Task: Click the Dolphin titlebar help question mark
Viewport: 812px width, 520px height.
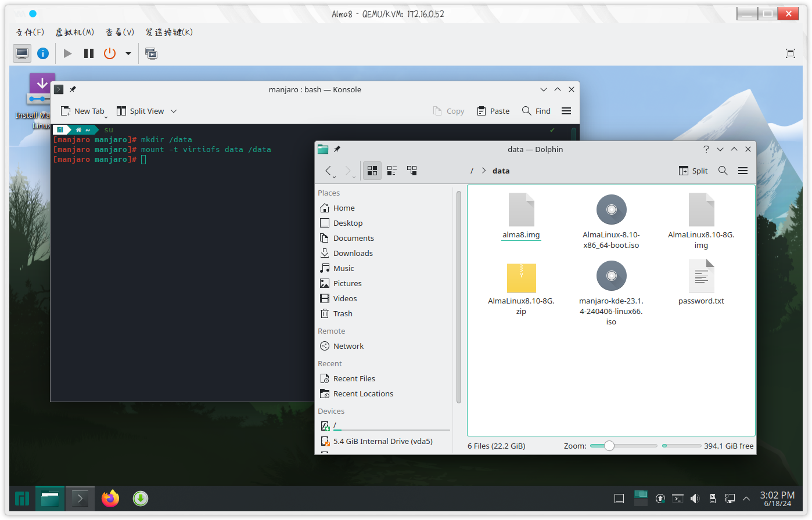Action: pos(706,149)
